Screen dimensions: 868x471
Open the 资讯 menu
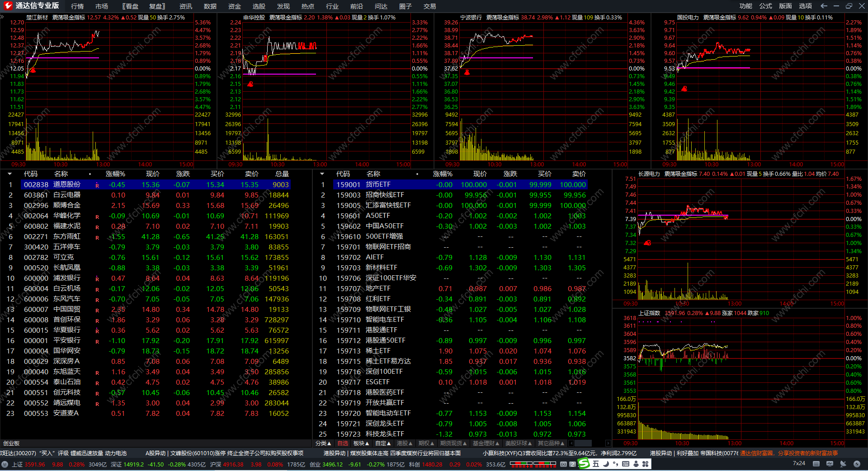(x=186, y=6)
